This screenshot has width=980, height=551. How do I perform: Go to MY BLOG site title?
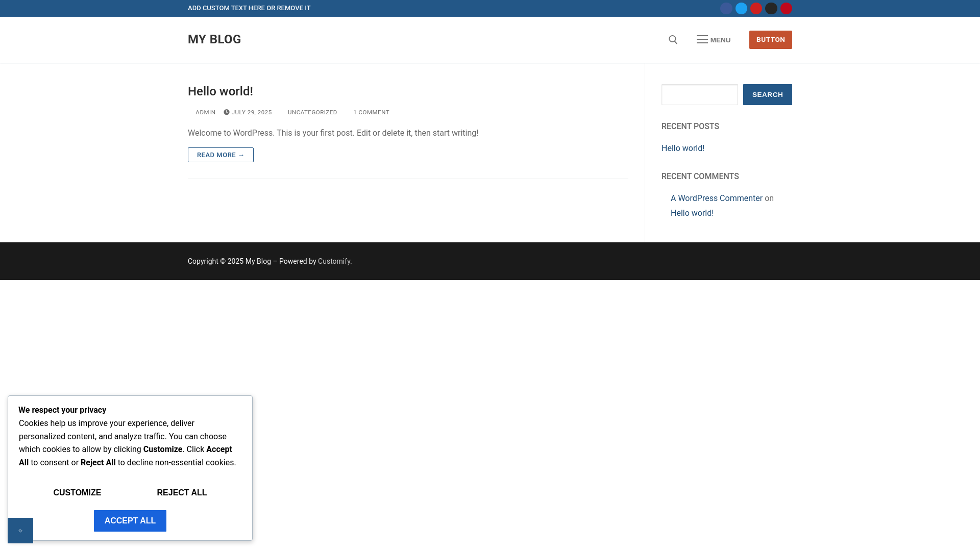(x=214, y=39)
